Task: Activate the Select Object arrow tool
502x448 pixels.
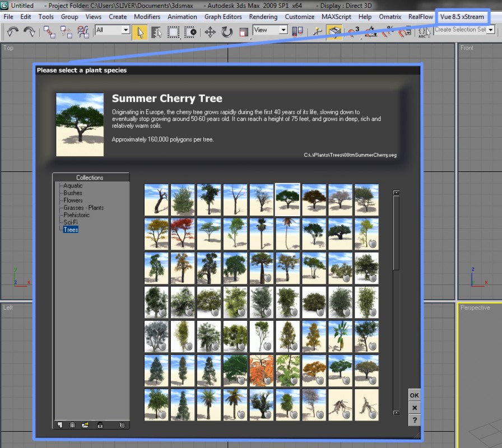Action: coord(140,32)
